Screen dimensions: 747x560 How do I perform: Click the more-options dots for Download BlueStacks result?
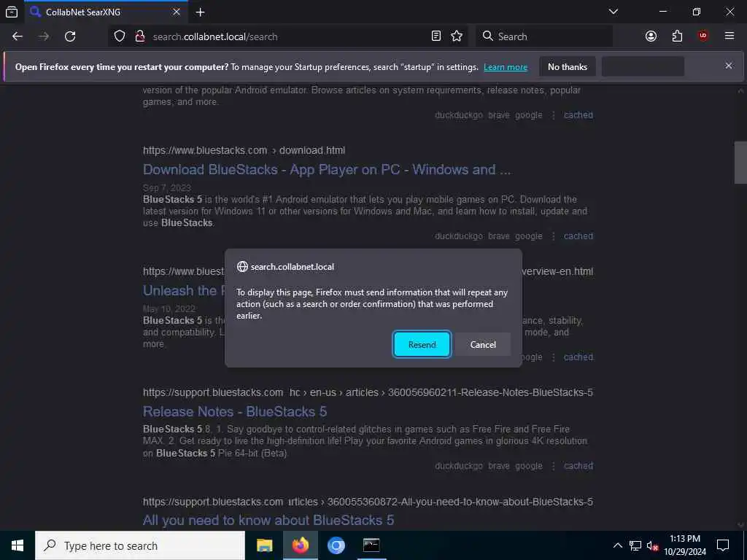tap(553, 236)
